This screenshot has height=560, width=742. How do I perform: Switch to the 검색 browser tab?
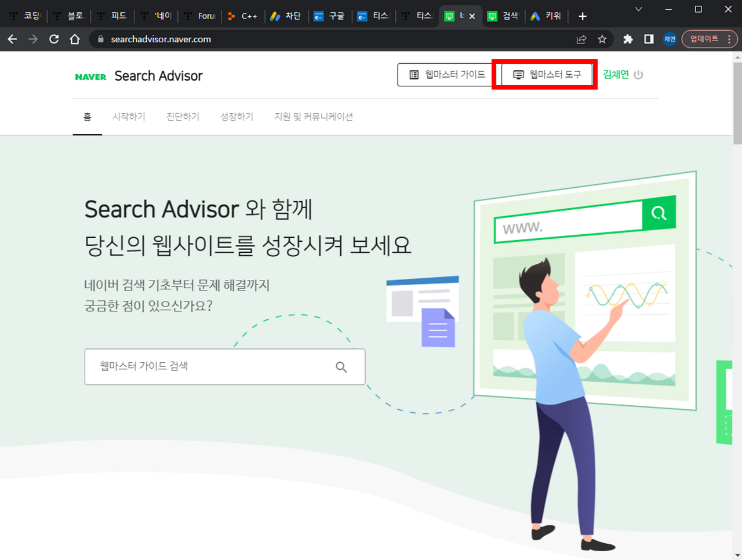[504, 16]
